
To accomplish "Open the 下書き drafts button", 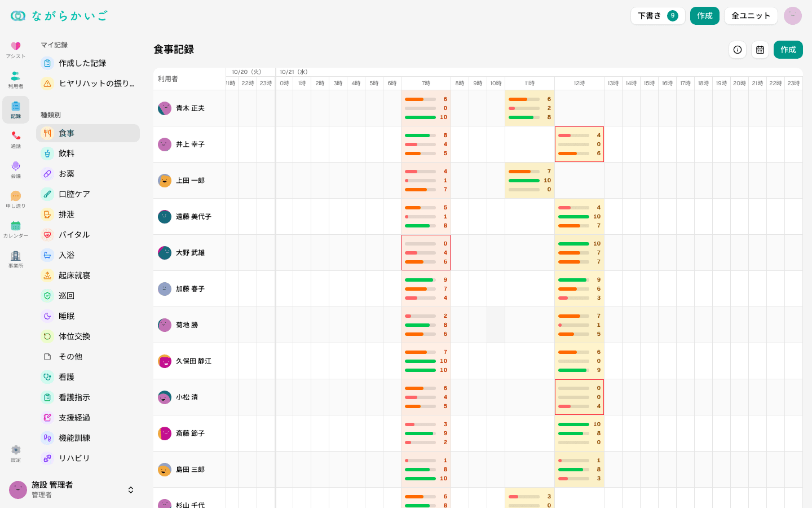I will 658,16.
